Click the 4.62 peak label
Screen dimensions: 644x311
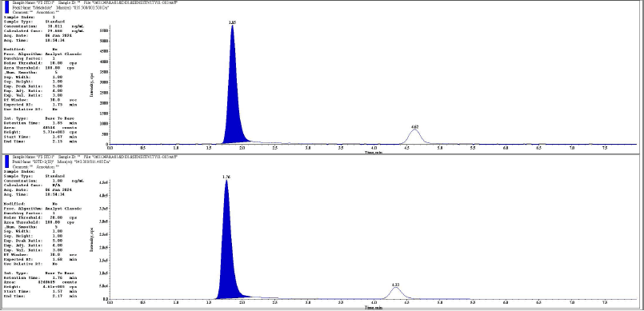pyautogui.click(x=414, y=127)
